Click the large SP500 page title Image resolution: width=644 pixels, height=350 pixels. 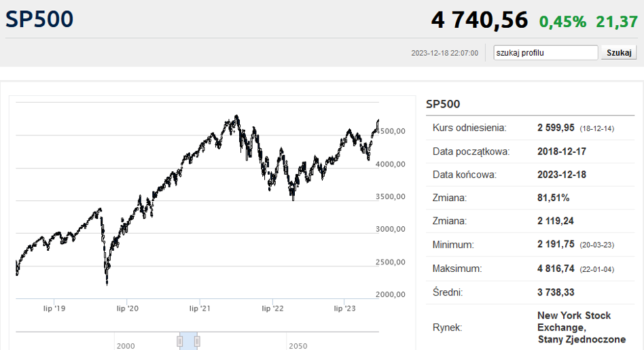tap(39, 19)
